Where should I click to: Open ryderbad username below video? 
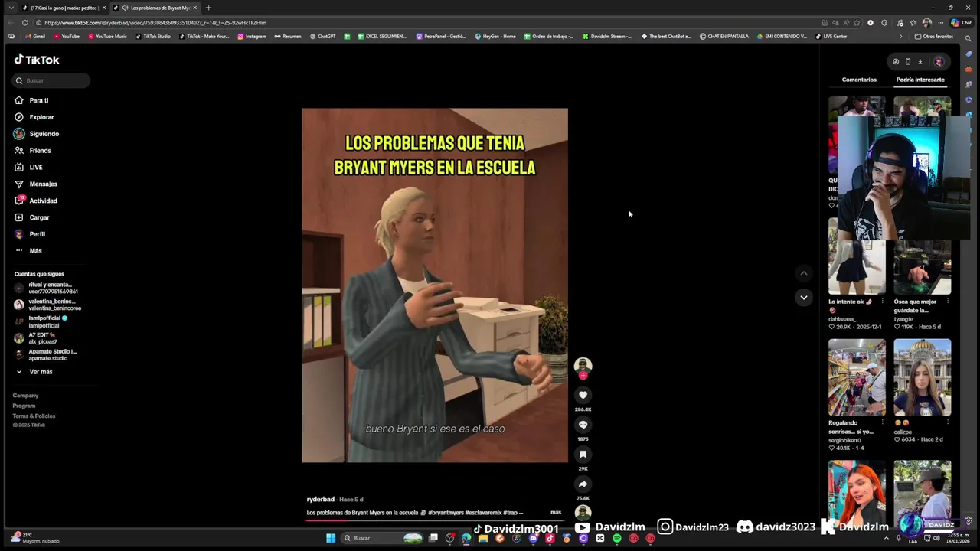point(321,500)
